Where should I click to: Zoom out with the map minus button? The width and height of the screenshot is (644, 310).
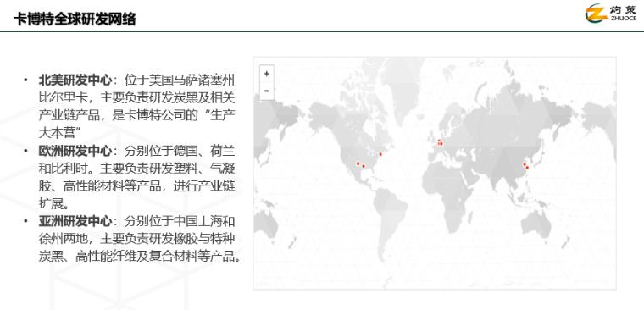coord(267,91)
